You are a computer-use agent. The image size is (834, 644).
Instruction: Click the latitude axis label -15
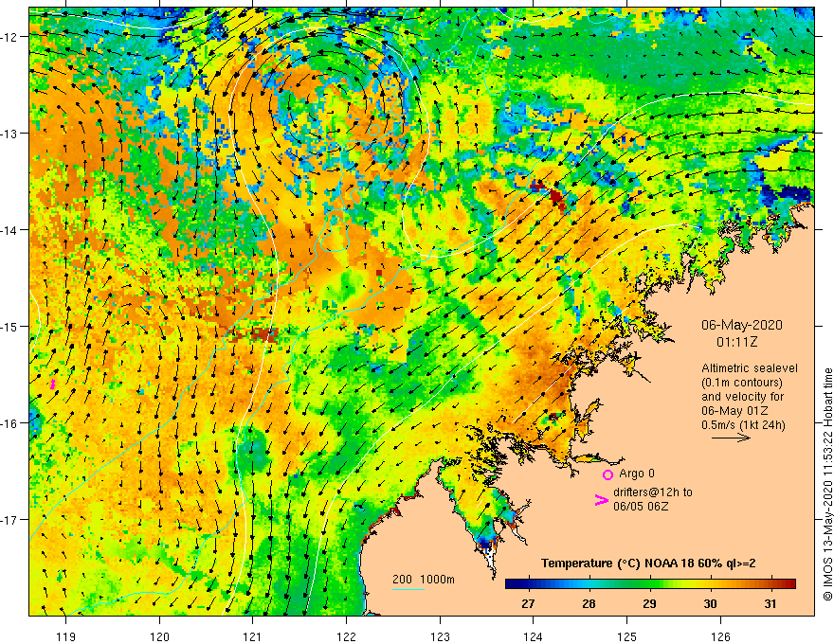pyautogui.click(x=9, y=327)
